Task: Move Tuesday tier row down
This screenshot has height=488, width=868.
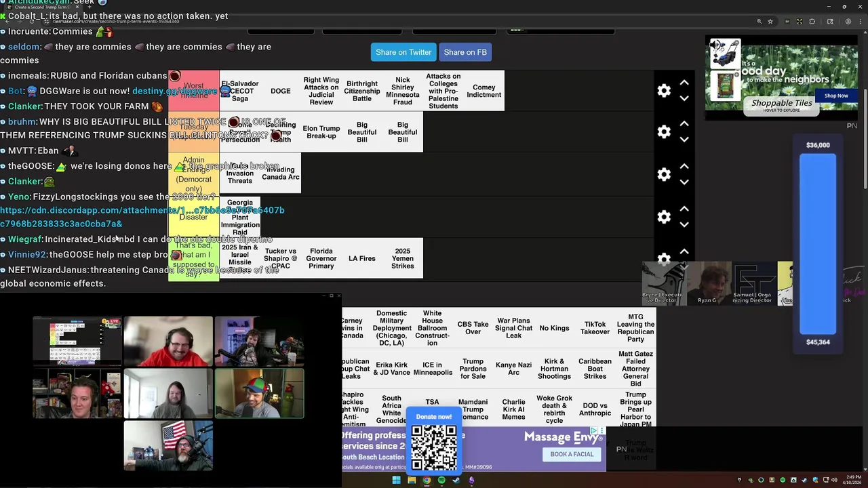Action: (x=684, y=140)
